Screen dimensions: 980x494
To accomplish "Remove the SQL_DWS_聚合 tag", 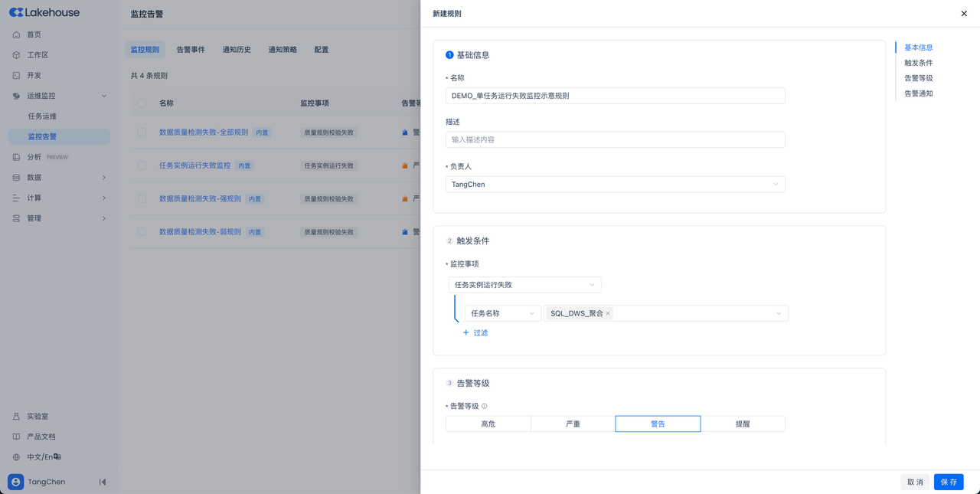I will click(608, 313).
